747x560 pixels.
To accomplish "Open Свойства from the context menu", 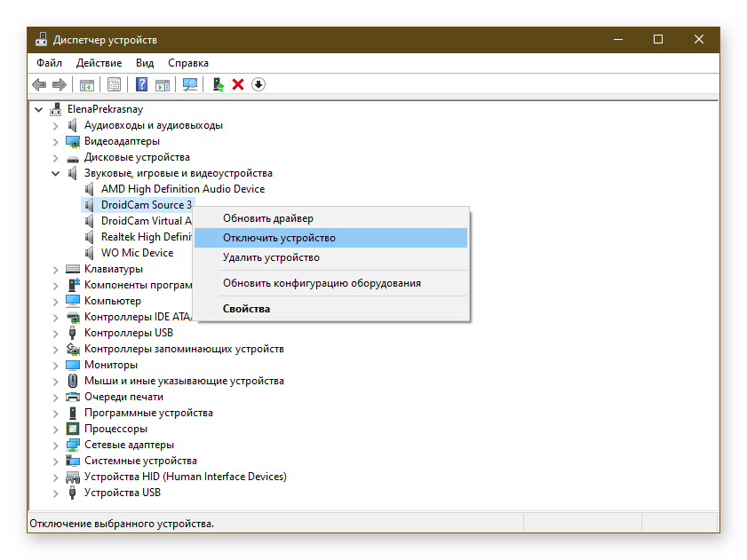I will pos(330,309).
